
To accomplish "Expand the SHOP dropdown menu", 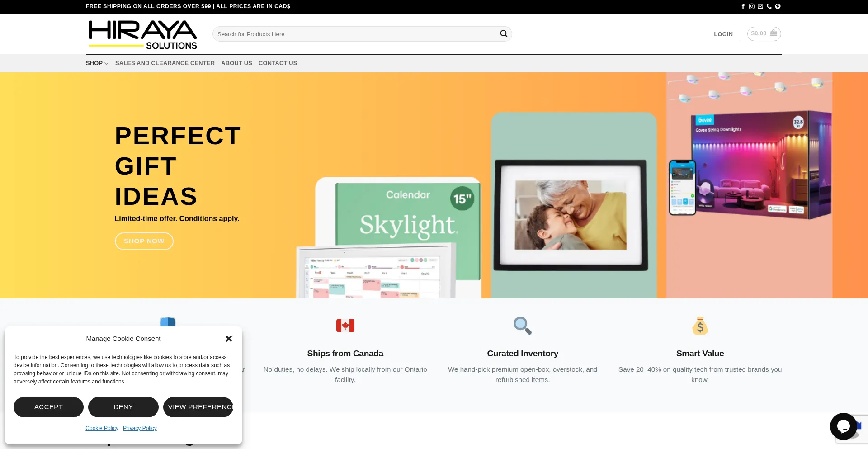I will click(97, 63).
